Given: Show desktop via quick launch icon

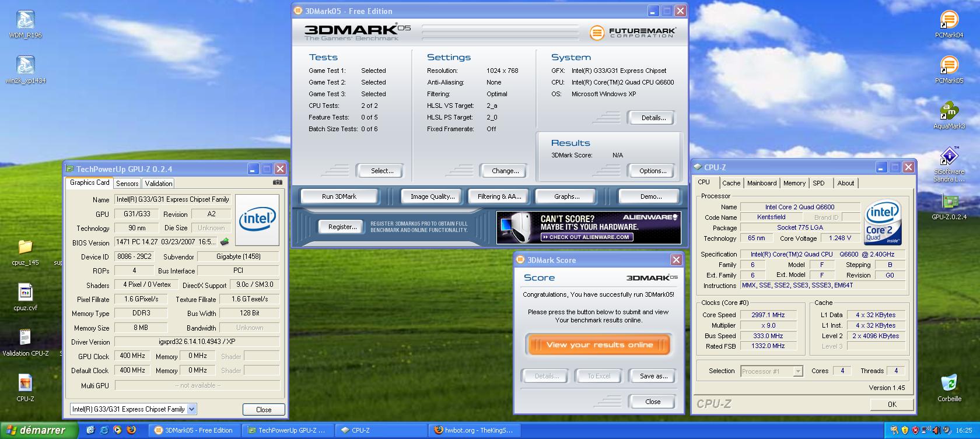Looking at the screenshot, I should click(x=90, y=430).
